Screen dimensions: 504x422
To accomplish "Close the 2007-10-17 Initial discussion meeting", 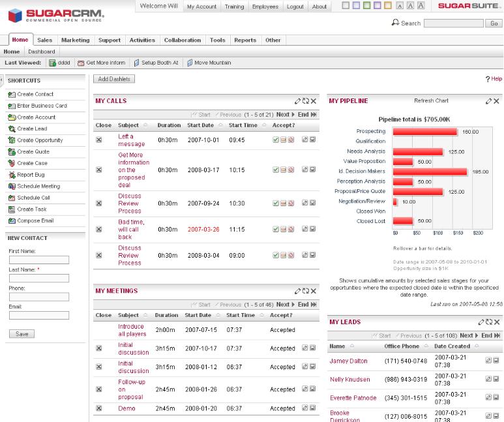I will (x=99, y=348).
